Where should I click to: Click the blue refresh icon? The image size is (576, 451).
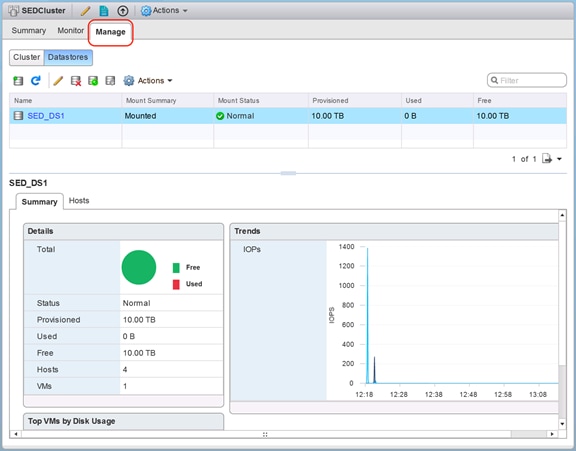pos(36,80)
